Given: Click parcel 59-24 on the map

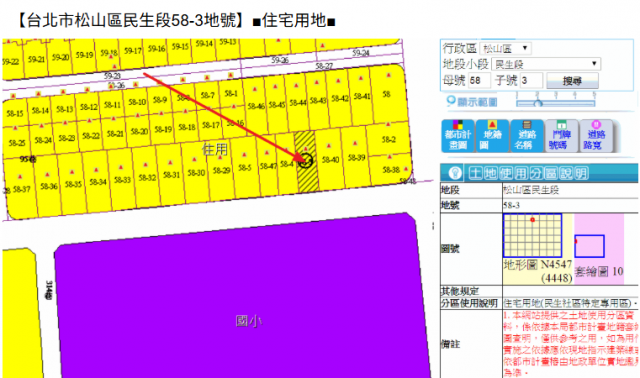Looking at the screenshot, I should [x=361, y=53].
